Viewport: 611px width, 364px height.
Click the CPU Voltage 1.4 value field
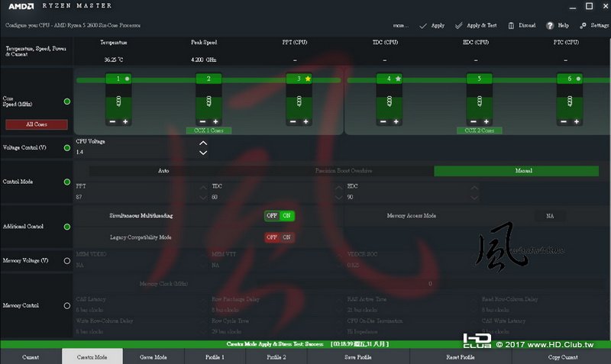(x=137, y=152)
